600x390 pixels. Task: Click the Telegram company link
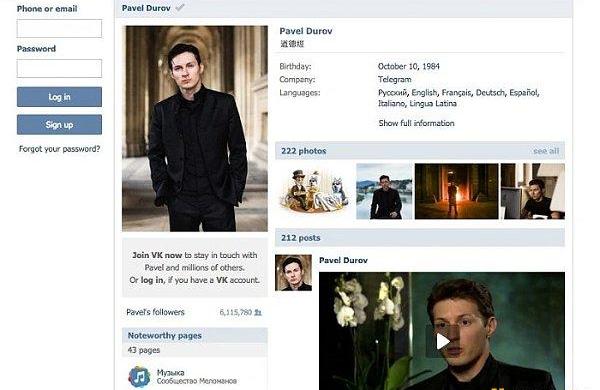click(395, 80)
